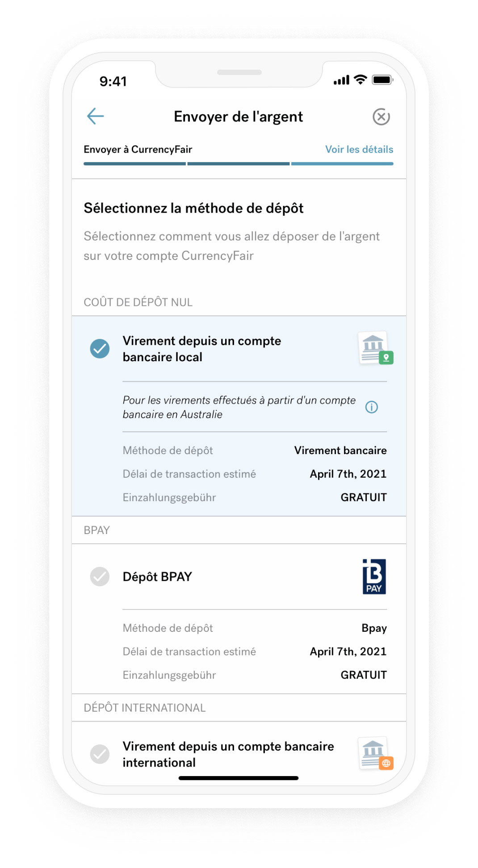Tap the international bank icon with orange globe
Image resolution: width=478 pixels, height=868 pixels.
point(375,754)
